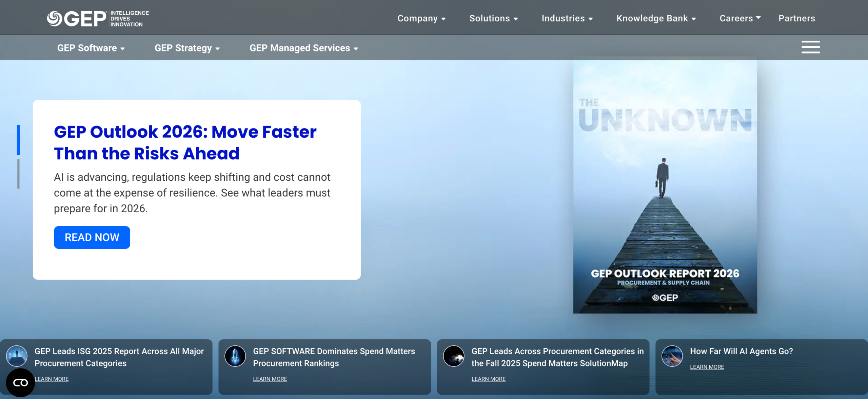Click the GEP spiral logo

point(54,18)
